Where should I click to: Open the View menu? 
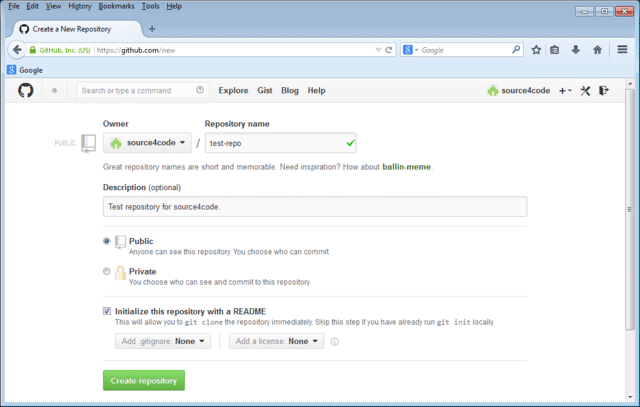pyautogui.click(x=53, y=6)
